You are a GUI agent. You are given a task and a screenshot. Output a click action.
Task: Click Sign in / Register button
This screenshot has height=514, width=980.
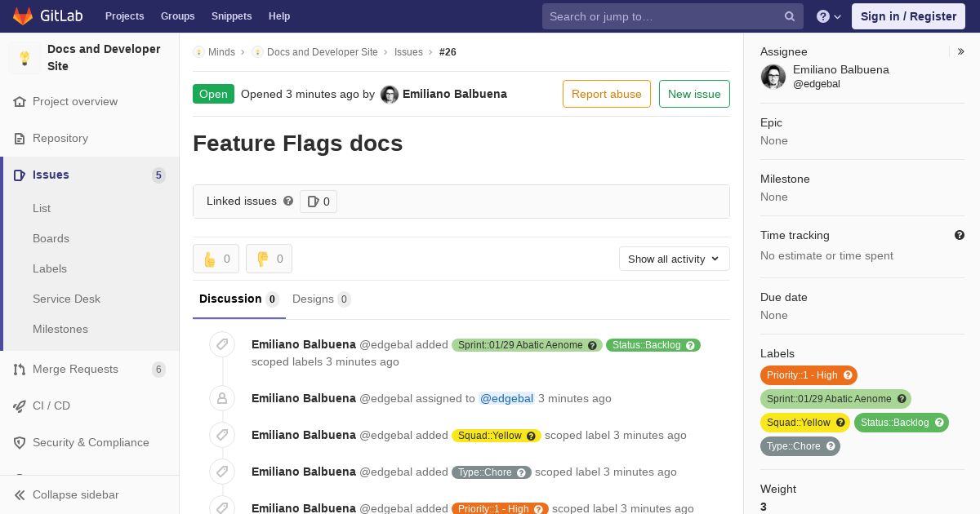908,16
